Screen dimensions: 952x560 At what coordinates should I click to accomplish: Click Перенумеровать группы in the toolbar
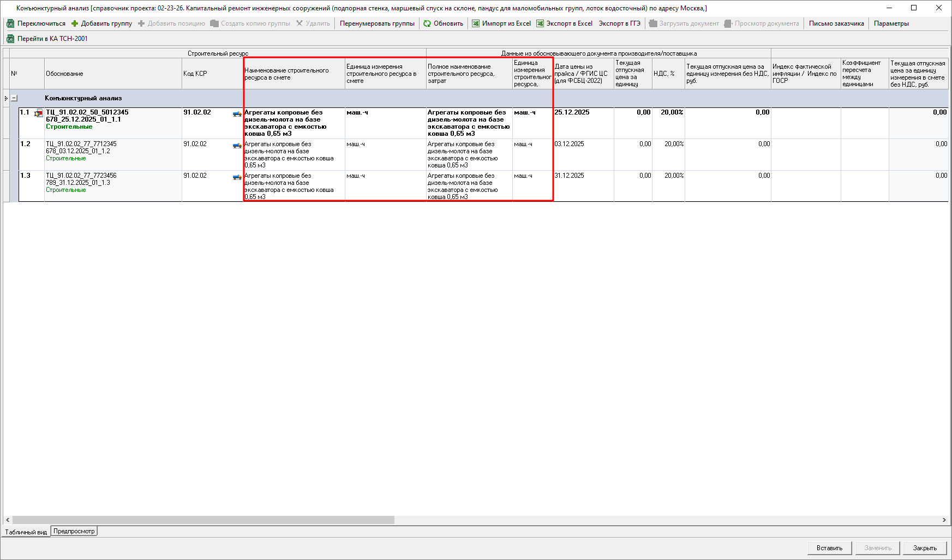[x=377, y=23]
